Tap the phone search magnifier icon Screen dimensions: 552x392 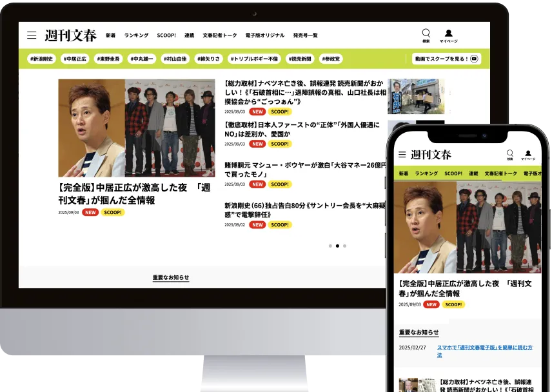(509, 154)
